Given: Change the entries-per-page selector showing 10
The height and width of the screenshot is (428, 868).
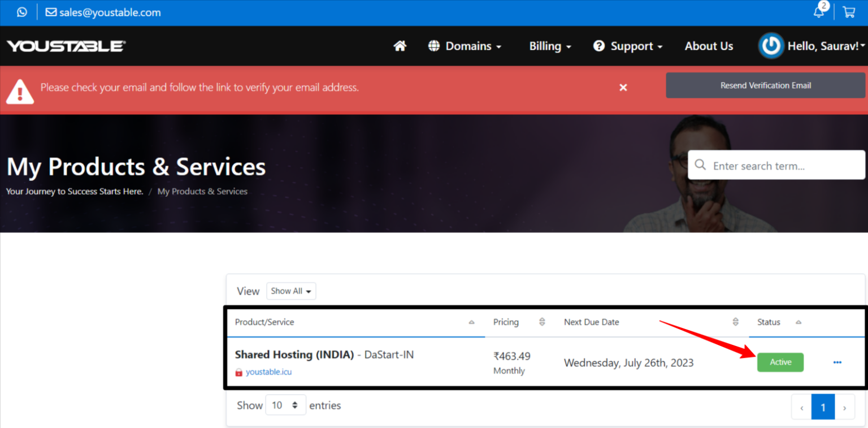Looking at the screenshot, I should [286, 405].
